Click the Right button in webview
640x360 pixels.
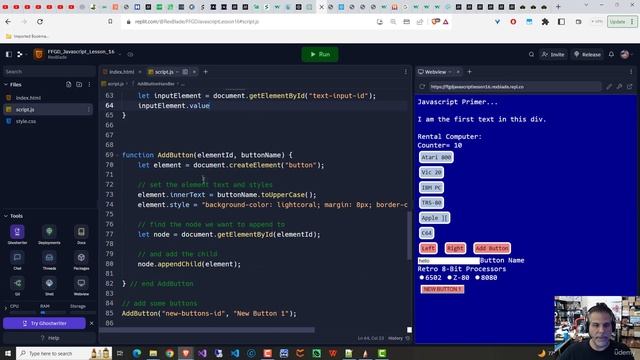pos(455,248)
